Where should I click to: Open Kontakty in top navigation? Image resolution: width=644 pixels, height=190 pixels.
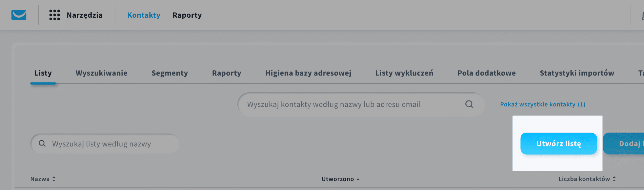pyautogui.click(x=144, y=15)
